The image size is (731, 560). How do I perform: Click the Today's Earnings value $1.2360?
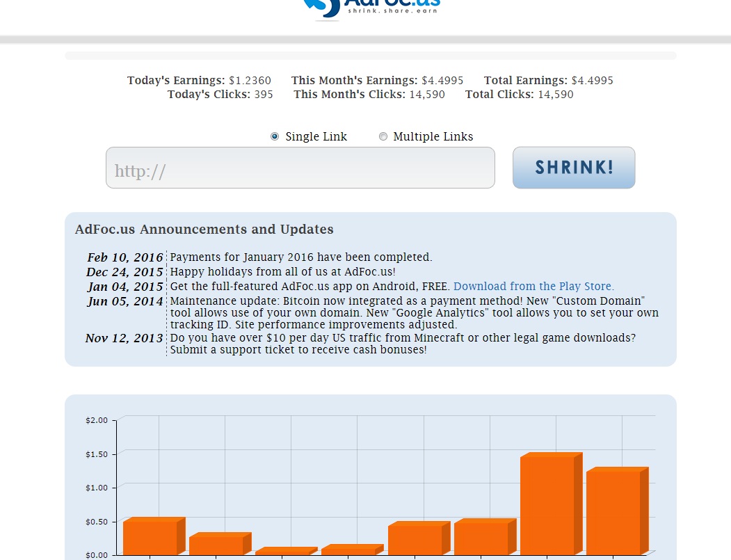pos(250,81)
